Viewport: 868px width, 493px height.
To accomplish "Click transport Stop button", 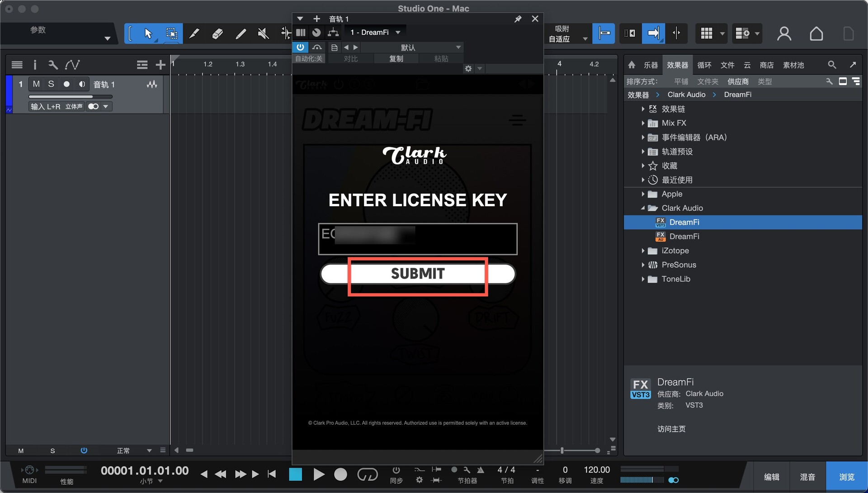I will tap(296, 474).
